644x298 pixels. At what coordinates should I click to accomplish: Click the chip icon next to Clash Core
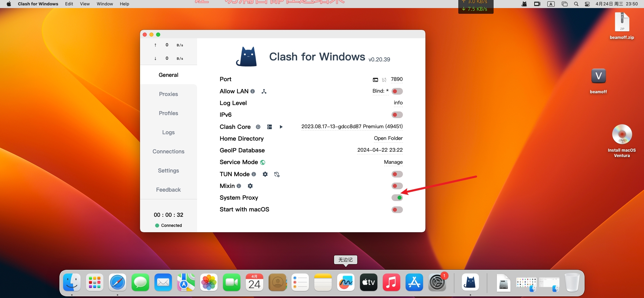coord(258,127)
